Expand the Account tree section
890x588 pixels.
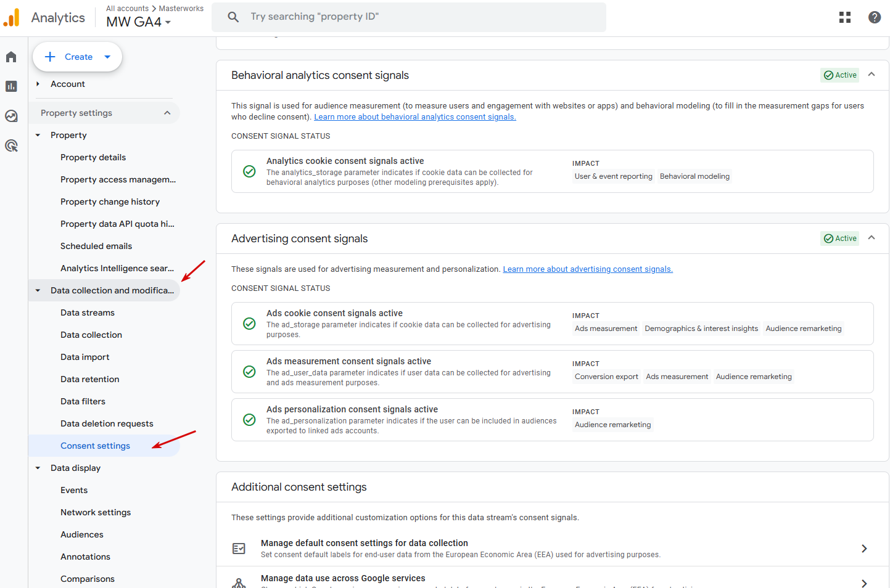pyautogui.click(x=38, y=84)
